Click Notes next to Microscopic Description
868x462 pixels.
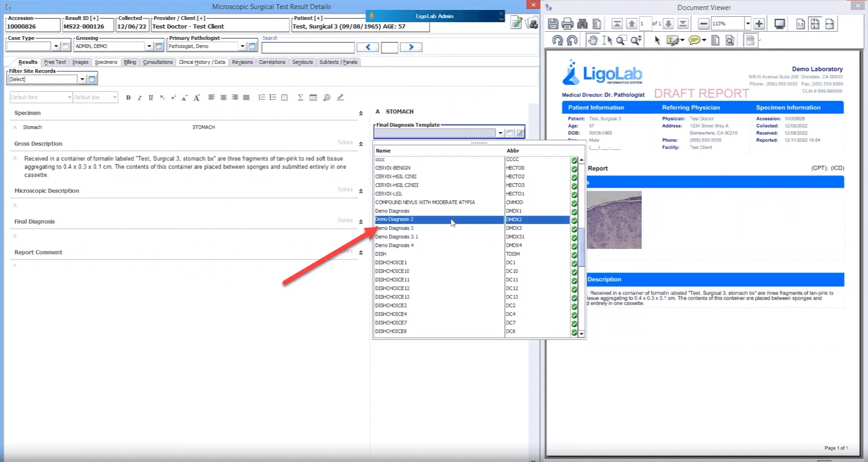[x=344, y=189]
